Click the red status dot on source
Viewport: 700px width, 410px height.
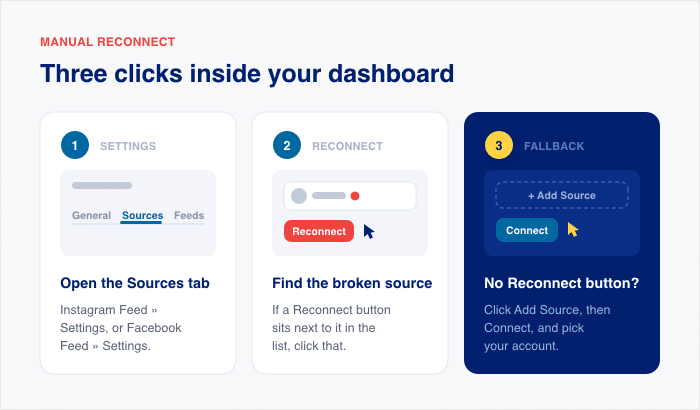tap(355, 196)
